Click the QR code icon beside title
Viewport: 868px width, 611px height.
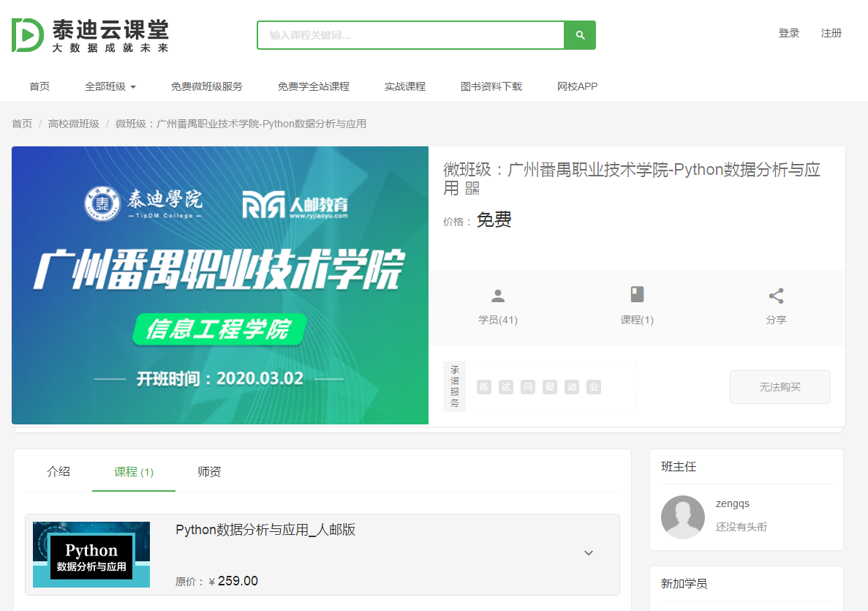472,189
